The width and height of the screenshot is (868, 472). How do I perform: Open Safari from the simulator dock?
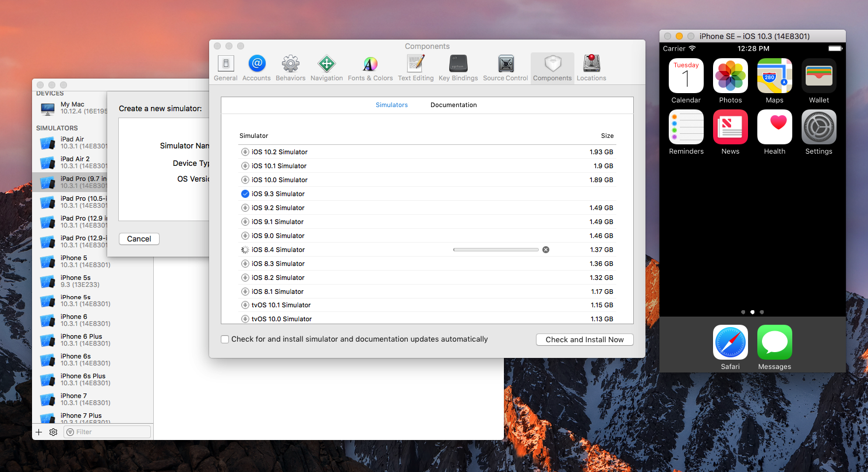point(731,342)
